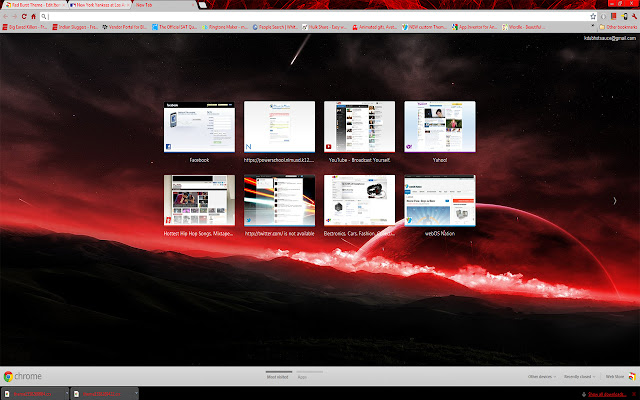Click the gmail account address
The width and height of the screenshot is (640, 400).
click(610, 38)
